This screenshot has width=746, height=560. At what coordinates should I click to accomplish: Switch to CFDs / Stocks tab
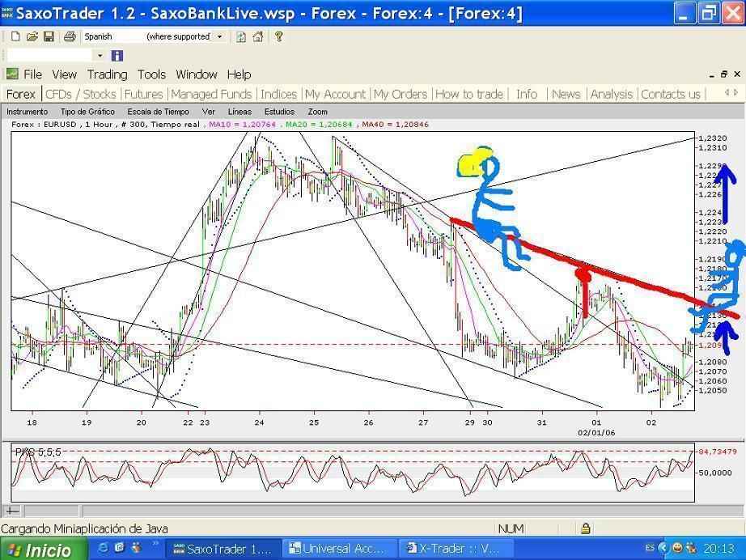click(80, 94)
